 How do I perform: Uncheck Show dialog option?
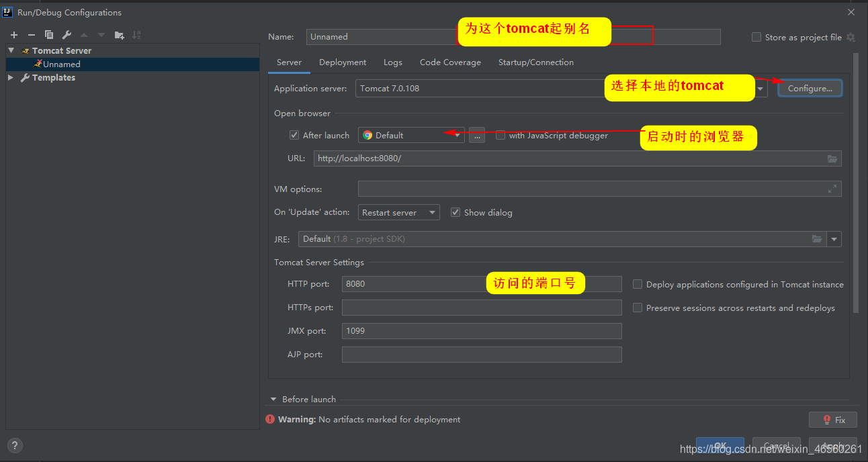pos(455,212)
